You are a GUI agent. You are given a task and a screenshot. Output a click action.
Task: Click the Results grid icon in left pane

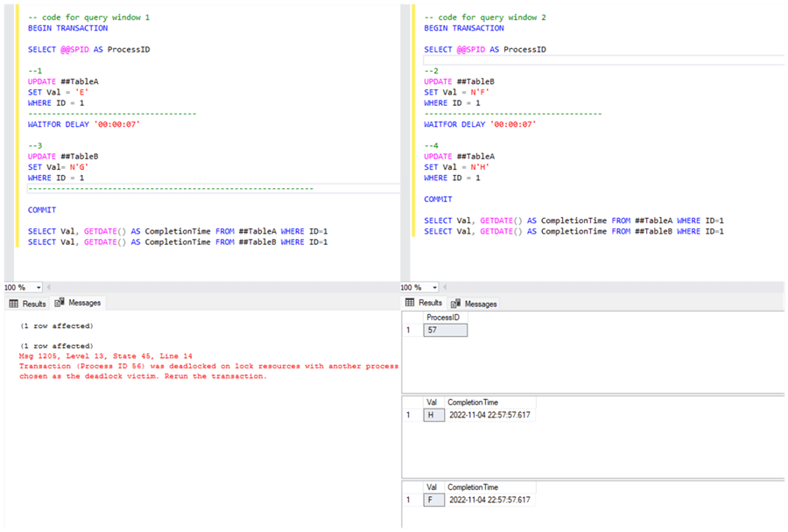[14, 303]
